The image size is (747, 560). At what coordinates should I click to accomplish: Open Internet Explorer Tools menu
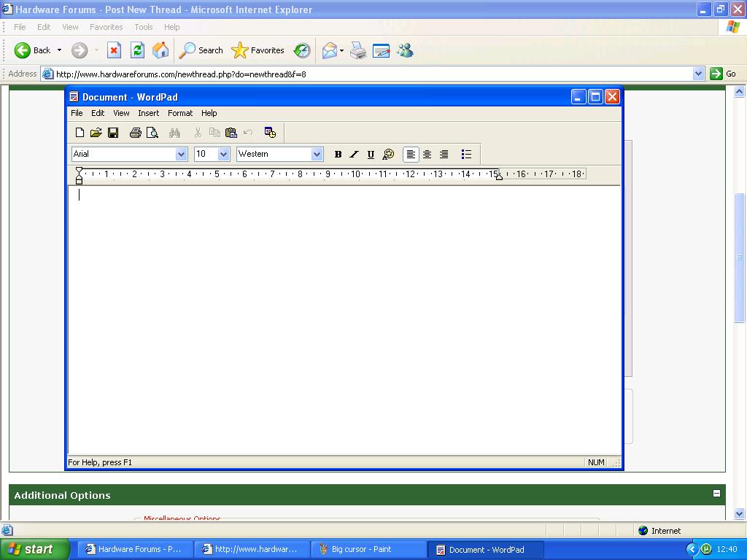[144, 27]
